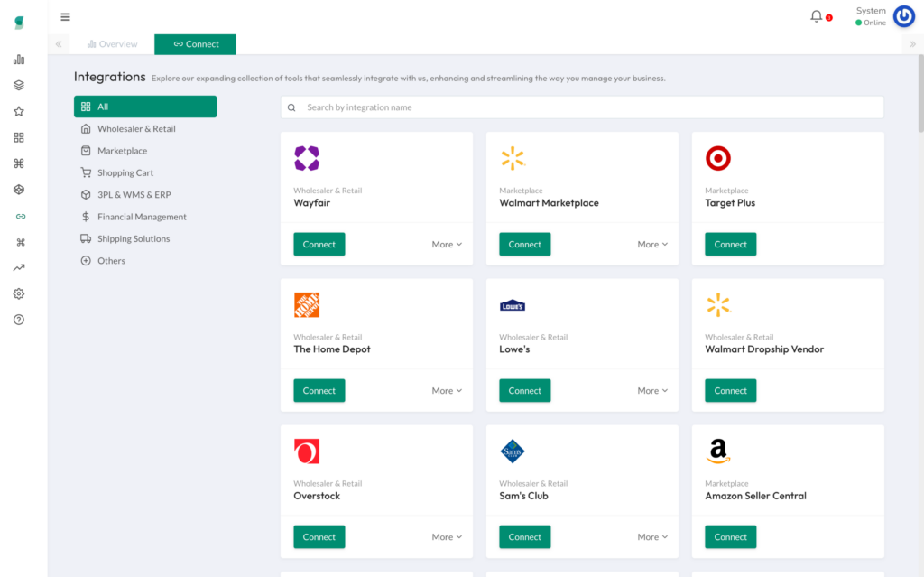924x577 pixels.
Task: Click the Walmart Marketplace spark logo
Action: (513, 158)
